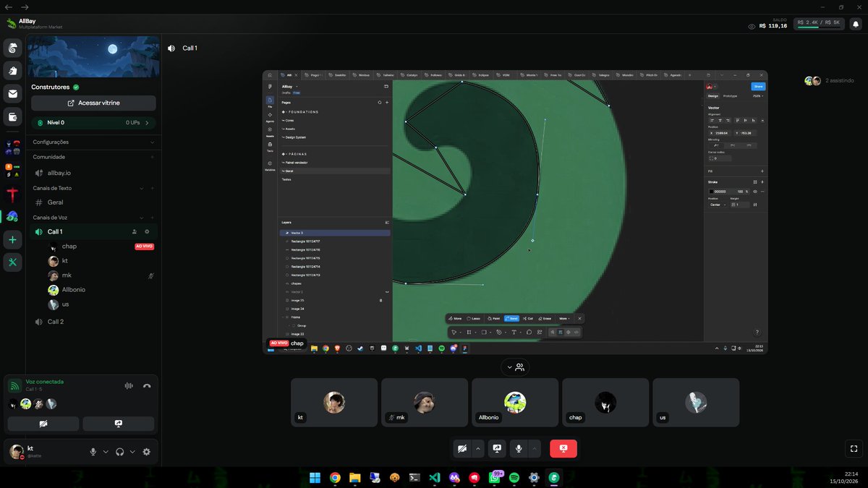Image resolution: width=868 pixels, height=488 pixels.
Task: Open the mail envelope sidebar icon
Action: coord(13,93)
